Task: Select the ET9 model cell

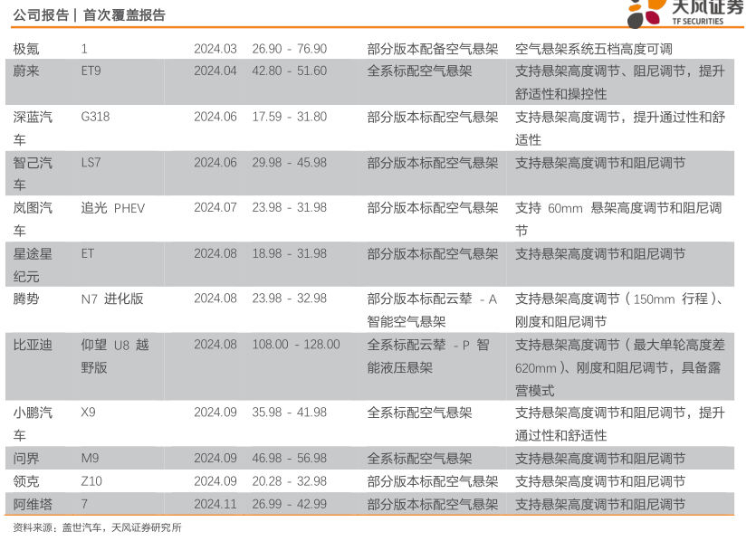Action: [91, 71]
